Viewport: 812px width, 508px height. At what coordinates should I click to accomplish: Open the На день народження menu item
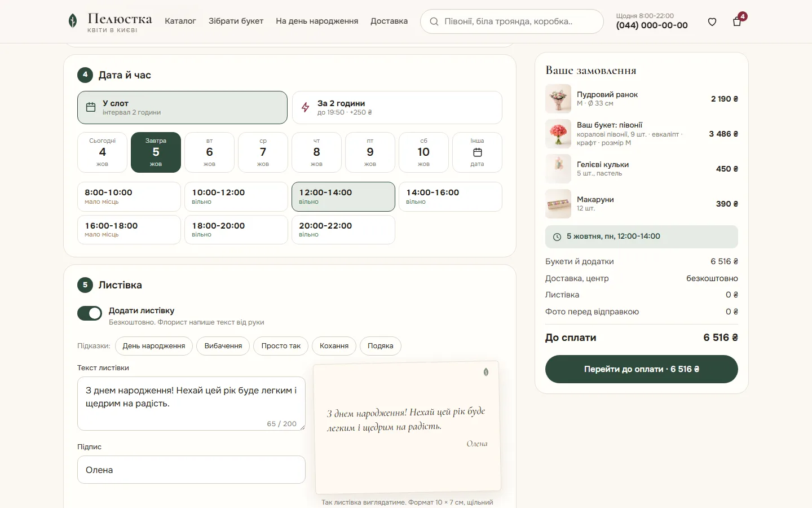[x=317, y=21]
